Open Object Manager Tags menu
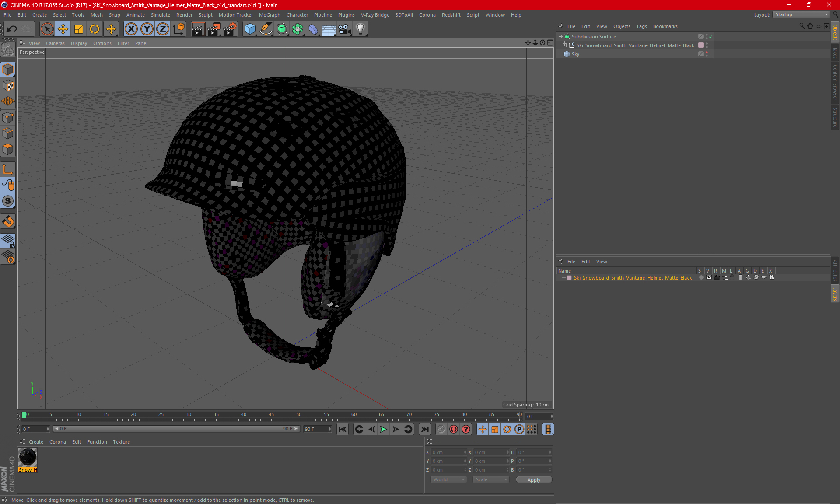This screenshot has width=840, height=504. [641, 26]
